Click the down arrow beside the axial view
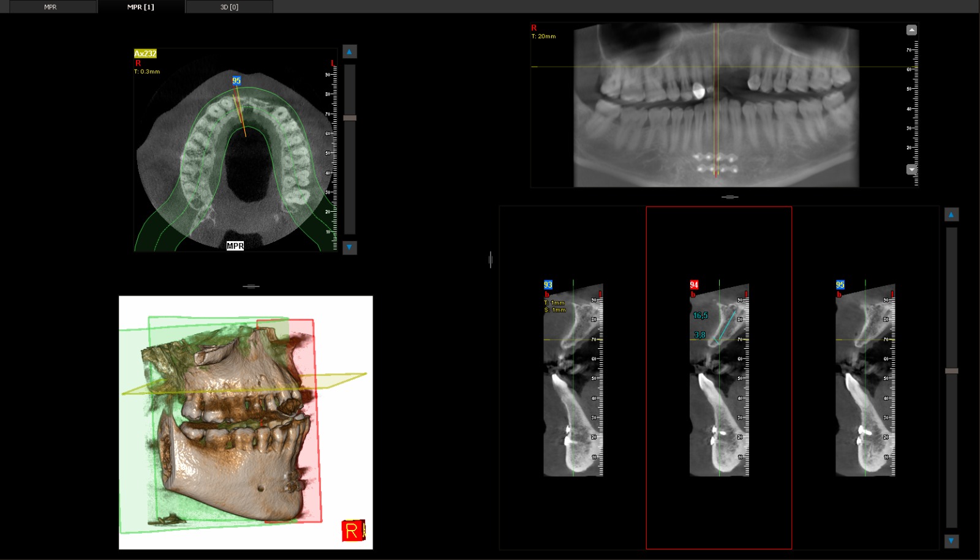Screen dimensions: 980x560 click(349, 247)
